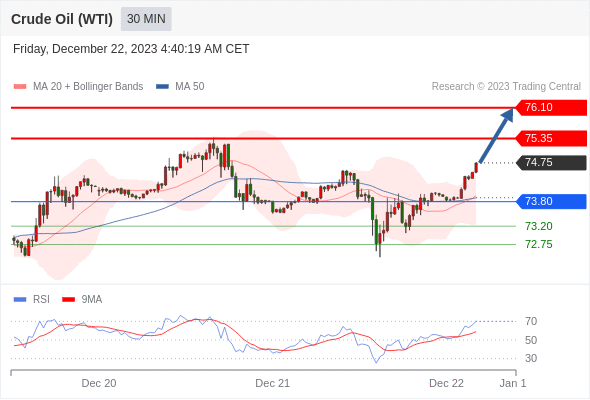This screenshot has width=590, height=400.
Task: Click the MA 20 + Bollinger Bands swatch
Action: (20, 87)
